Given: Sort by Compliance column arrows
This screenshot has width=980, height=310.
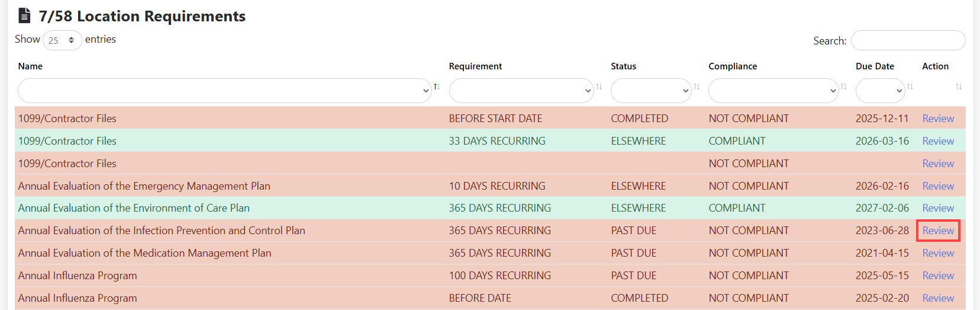Looking at the screenshot, I should click(x=843, y=87).
